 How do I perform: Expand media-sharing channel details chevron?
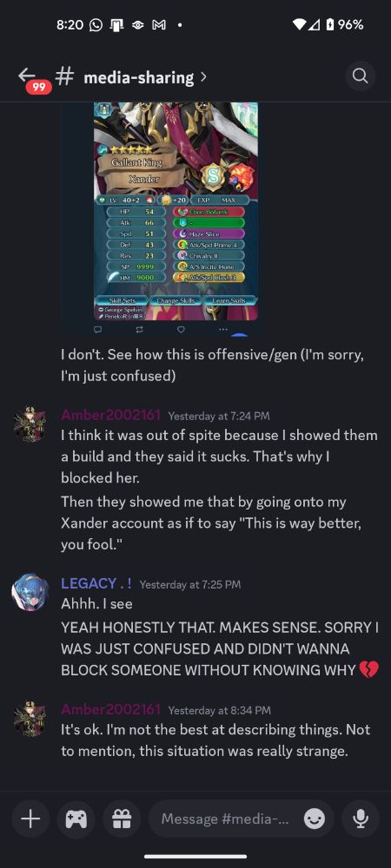point(203,76)
